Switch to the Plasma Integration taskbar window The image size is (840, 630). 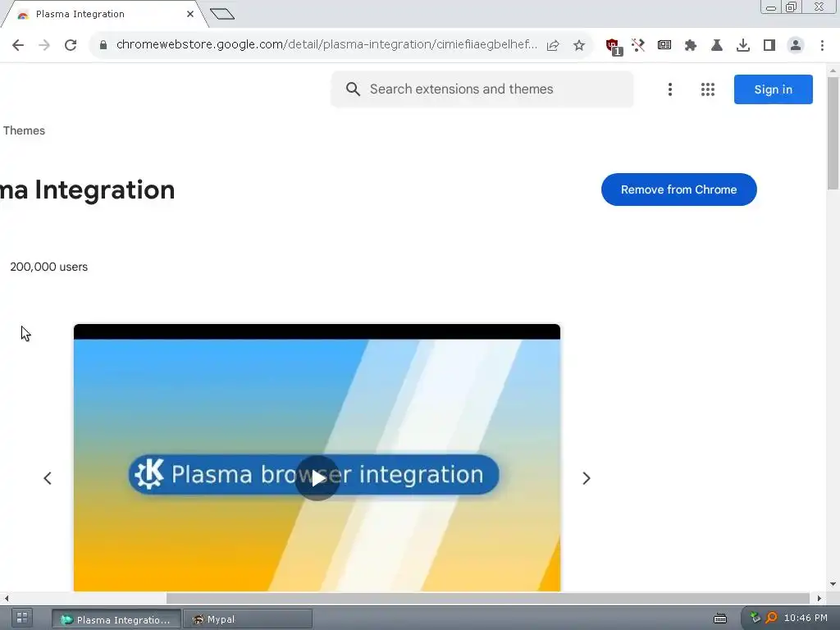116,619
